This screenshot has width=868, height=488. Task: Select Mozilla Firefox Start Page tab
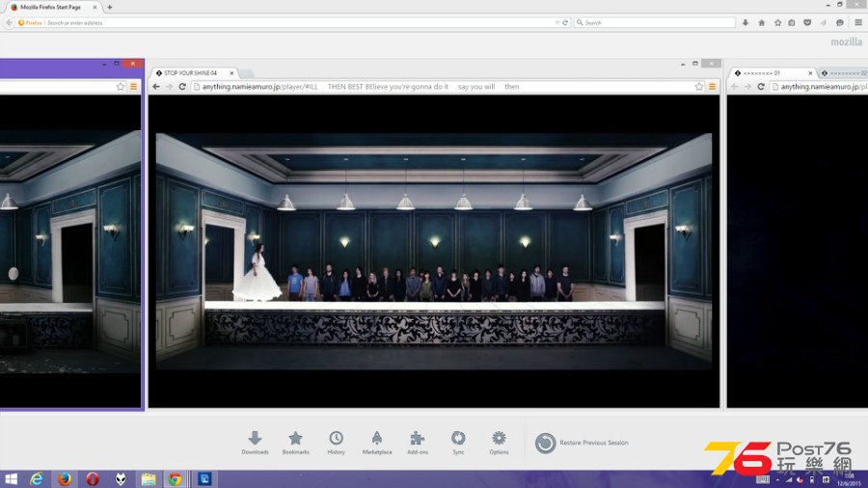tap(51, 7)
